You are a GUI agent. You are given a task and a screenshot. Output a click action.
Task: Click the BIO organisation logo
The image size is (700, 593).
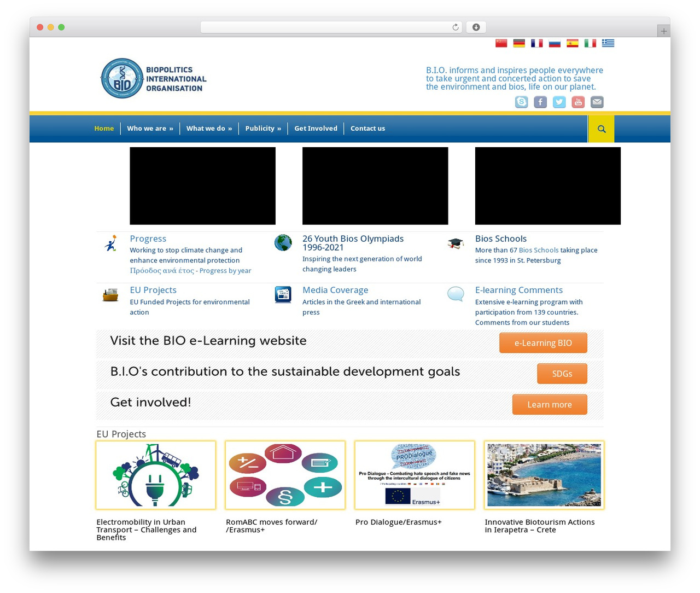pos(154,79)
